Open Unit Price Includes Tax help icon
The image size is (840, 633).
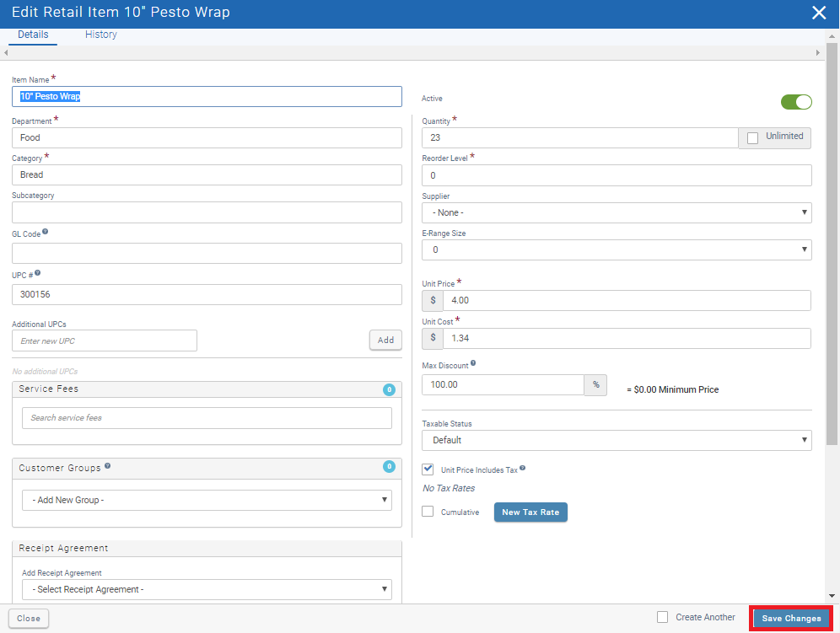click(x=523, y=469)
